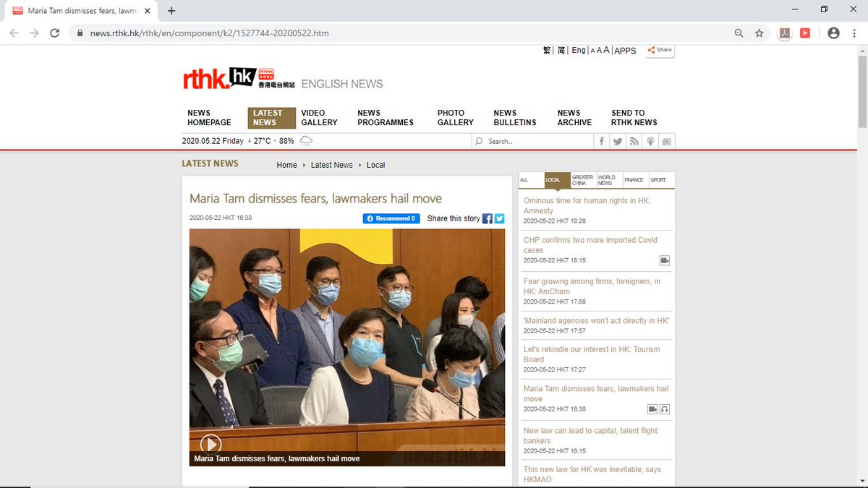Open the RSS feed icon
Image resolution: width=868 pixels, height=488 pixels.
[x=634, y=141]
